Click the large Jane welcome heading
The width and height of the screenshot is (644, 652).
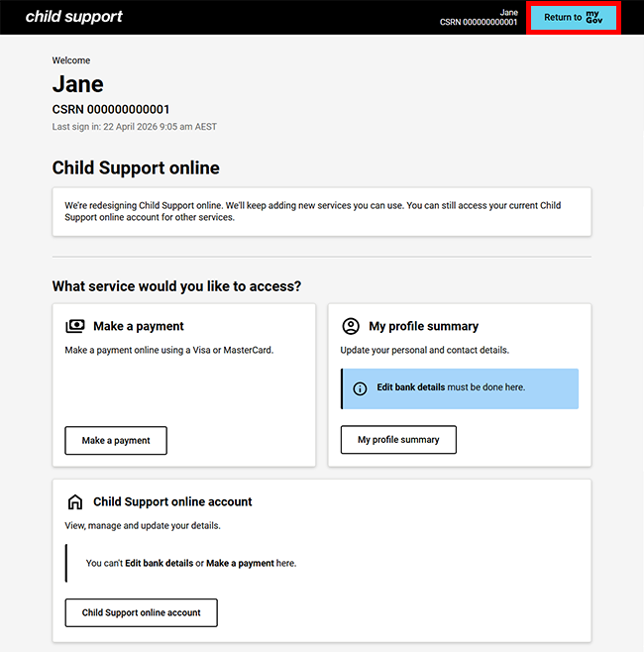[77, 84]
